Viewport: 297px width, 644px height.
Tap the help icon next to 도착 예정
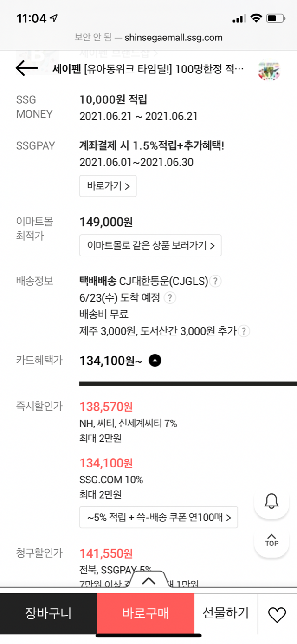(x=170, y=297)
